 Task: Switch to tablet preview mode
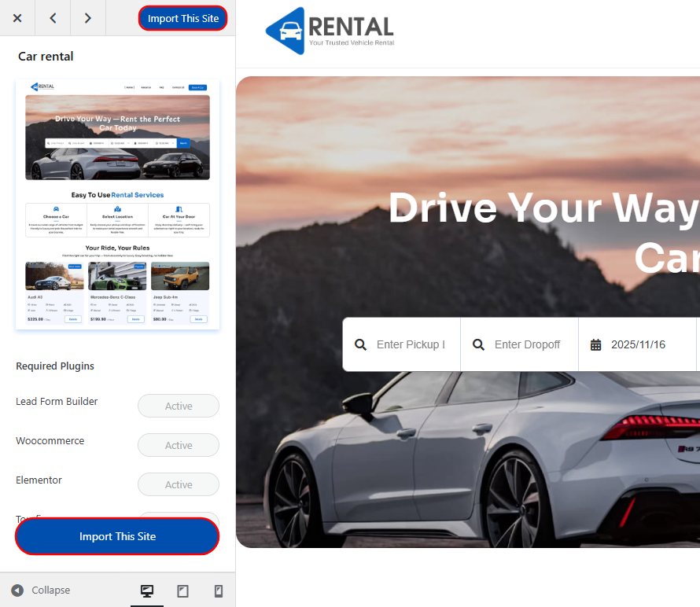click(x=182, y=590)
